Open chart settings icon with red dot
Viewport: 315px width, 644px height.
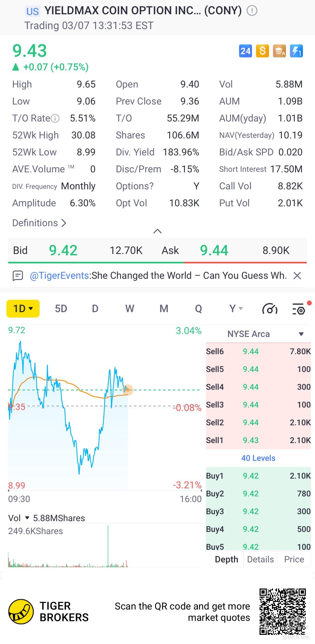point(299,309)
